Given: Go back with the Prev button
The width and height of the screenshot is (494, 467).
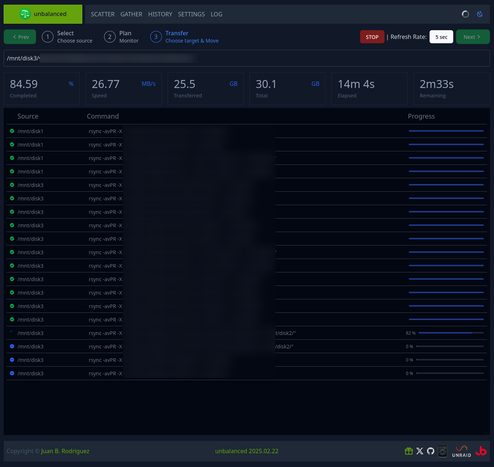Looking at the screenshot, I should pos(20,37).
